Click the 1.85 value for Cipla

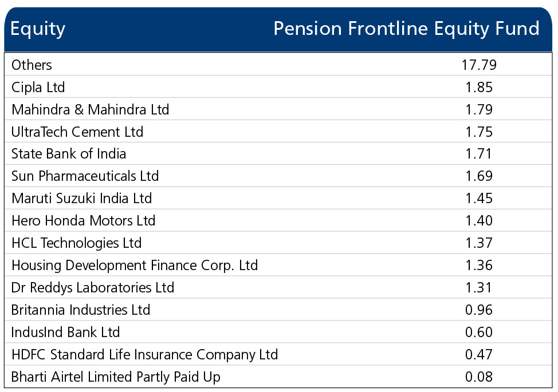(x=479, y=88)
